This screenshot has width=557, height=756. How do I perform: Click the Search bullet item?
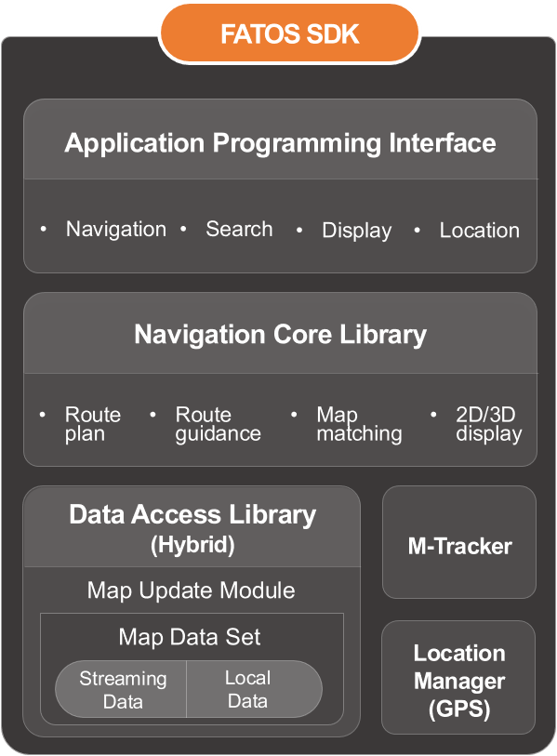pos(239,229)
